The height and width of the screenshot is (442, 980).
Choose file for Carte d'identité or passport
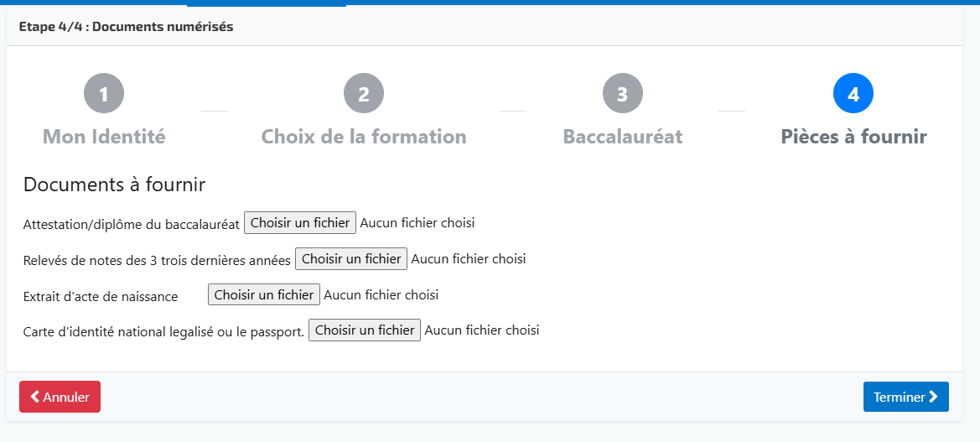click(x=365, y=330)
